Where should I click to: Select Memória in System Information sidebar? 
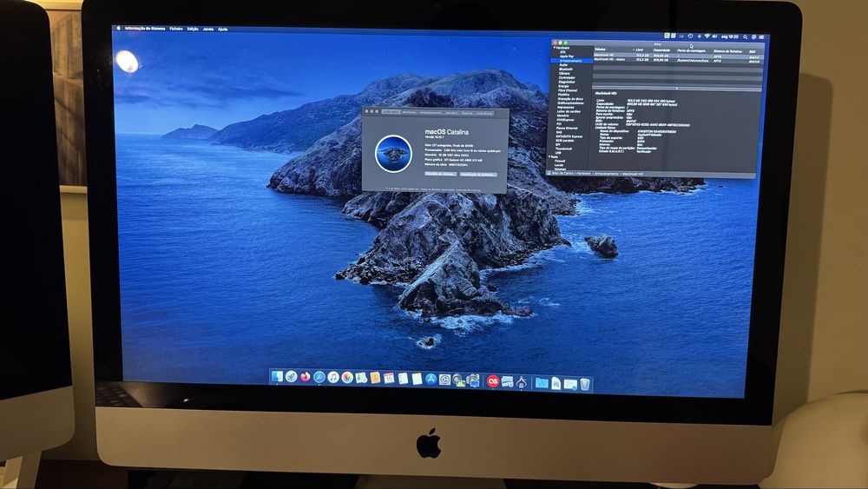point(563,116)
